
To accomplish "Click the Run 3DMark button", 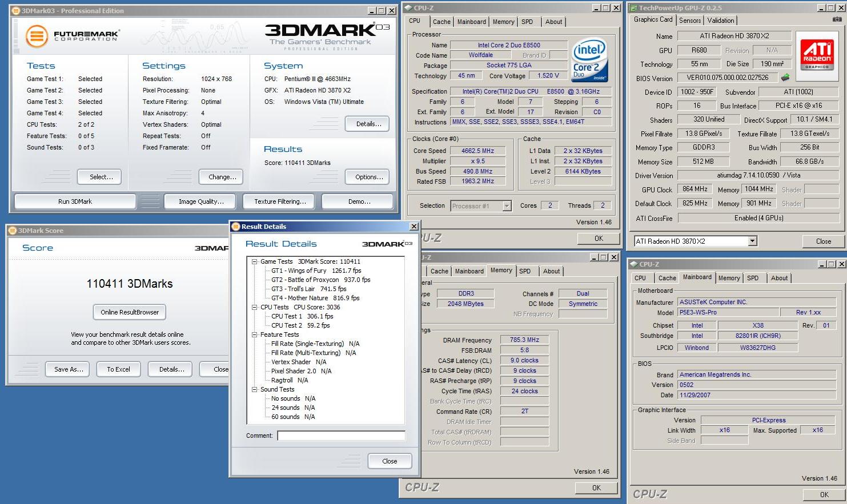I will pyautogui.click(x=75, y=201).
